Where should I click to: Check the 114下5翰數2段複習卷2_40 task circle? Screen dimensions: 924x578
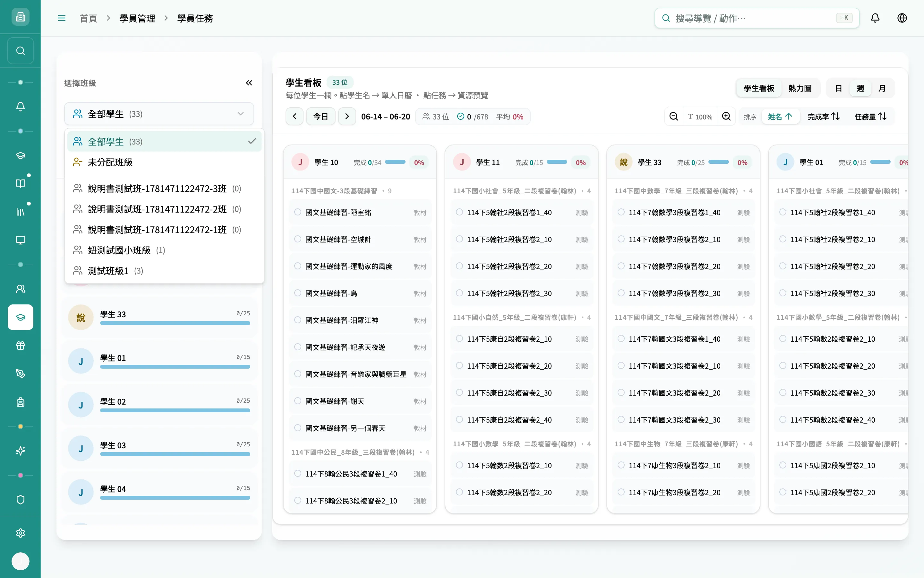(782, 419)
